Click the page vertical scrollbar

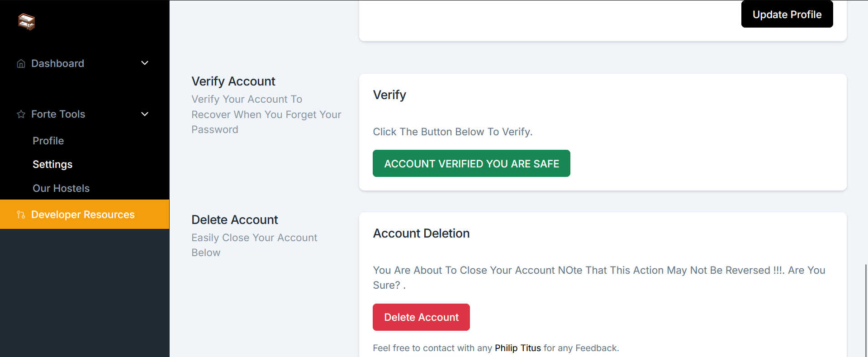[866, 310]
